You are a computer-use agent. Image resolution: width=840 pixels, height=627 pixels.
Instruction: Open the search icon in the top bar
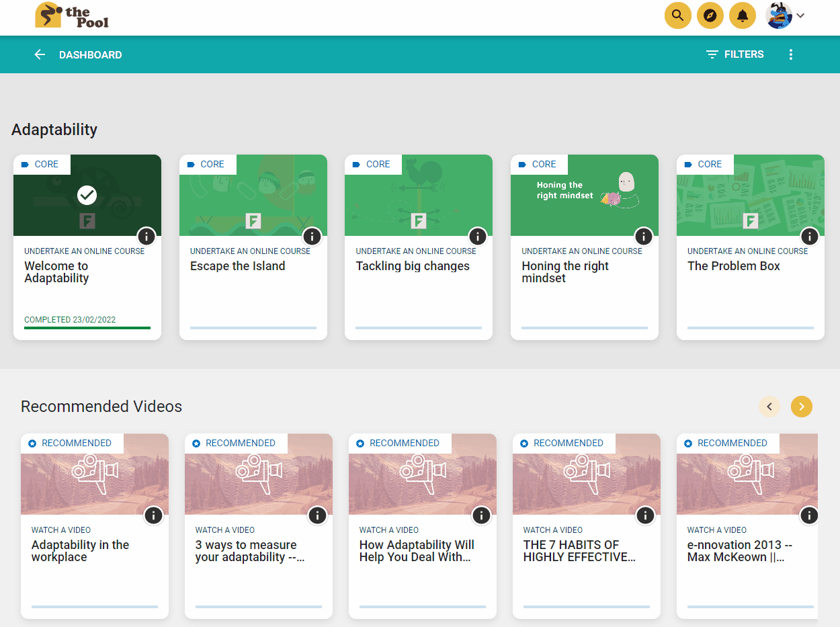pyautogui.click(x=677, y=15)
